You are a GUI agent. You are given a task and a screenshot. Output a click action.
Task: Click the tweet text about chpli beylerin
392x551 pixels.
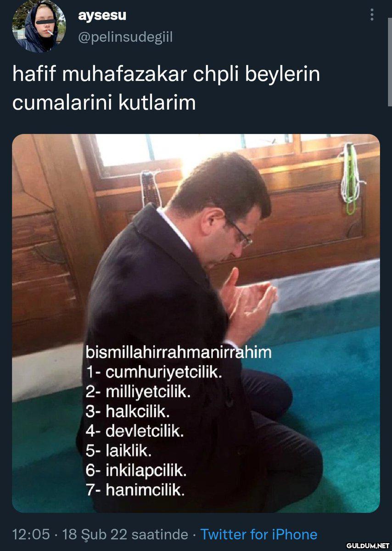pyautogui.click(x=166, y=88)
